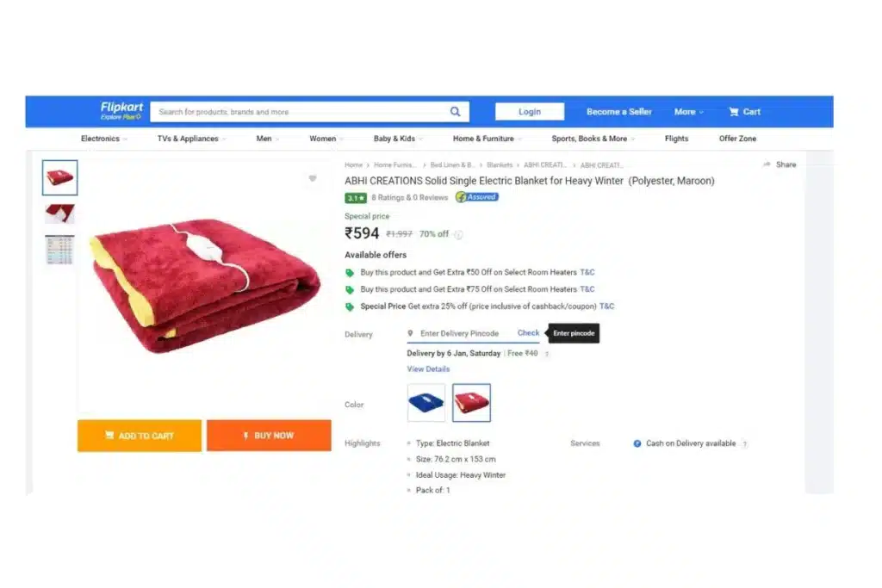
Task: Click the delivery charge help icon
Action: point(547,354)
